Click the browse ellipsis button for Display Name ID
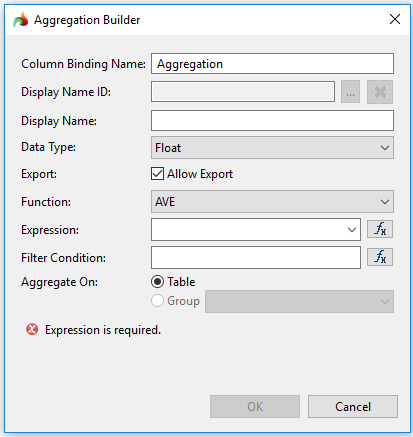The height and width of the screenshot is (437, 413). pos(350,92)
